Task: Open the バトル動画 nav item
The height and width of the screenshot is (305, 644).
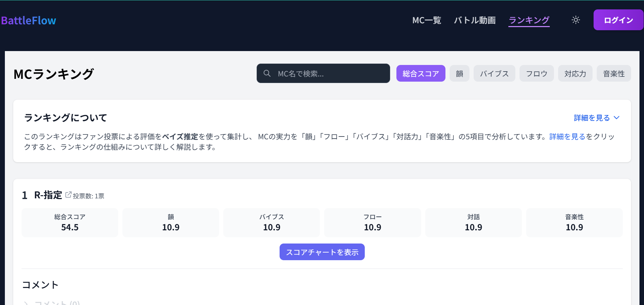Action: coord(475,20)
